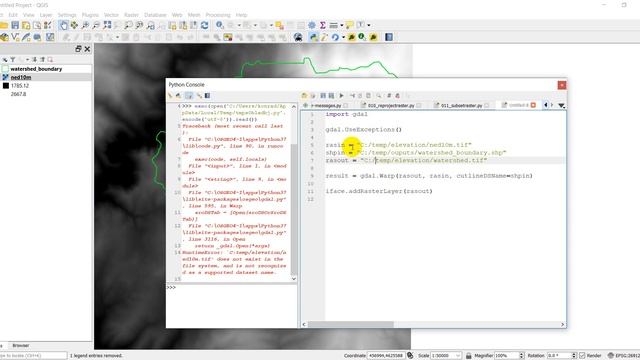This screenshot has height=360, width=640.
Task: Click the iface.addRasterLayer(rasout) line
Action: pos(379,191)
